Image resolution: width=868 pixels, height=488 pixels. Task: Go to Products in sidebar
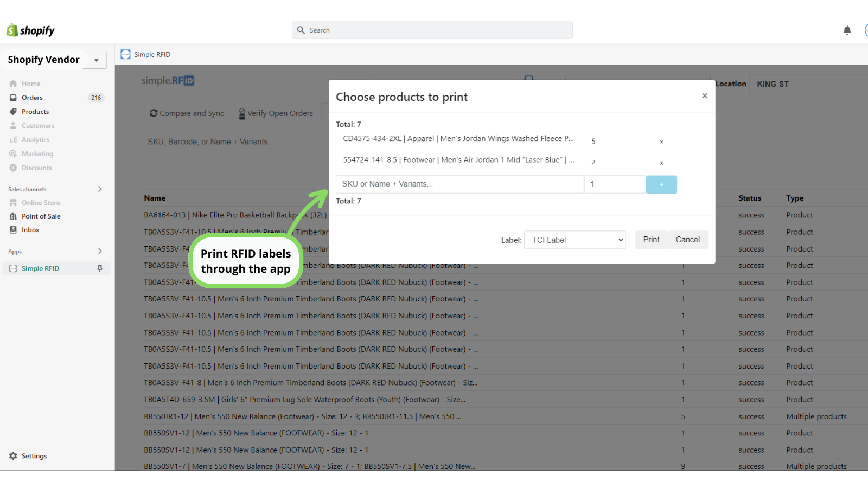[35, 112]
